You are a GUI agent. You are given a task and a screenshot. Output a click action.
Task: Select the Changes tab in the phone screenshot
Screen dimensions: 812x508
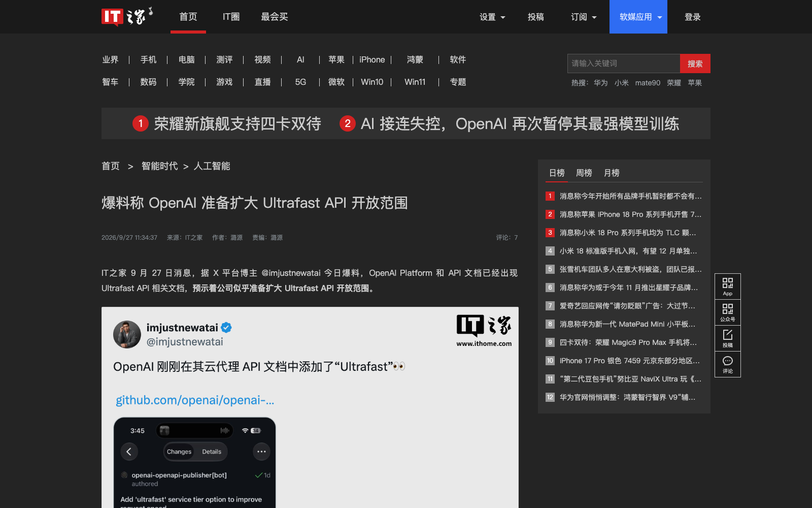(179, 452)
